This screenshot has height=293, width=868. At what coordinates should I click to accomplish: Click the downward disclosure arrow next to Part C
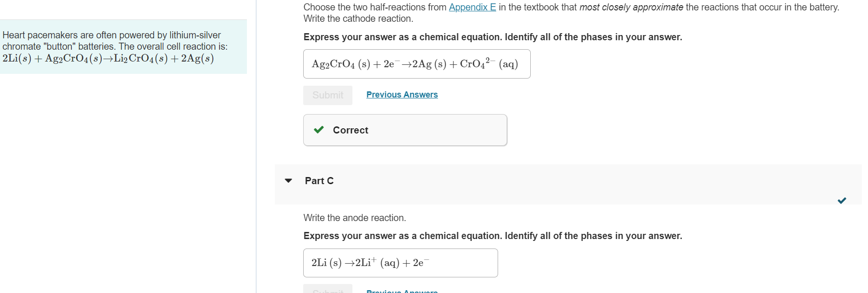tap(289, 180)
